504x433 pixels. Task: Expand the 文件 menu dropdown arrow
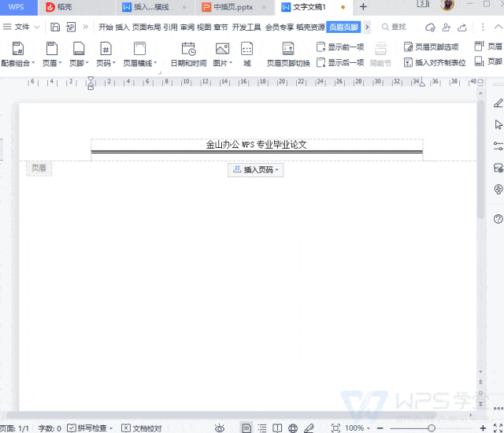[37, 27]
